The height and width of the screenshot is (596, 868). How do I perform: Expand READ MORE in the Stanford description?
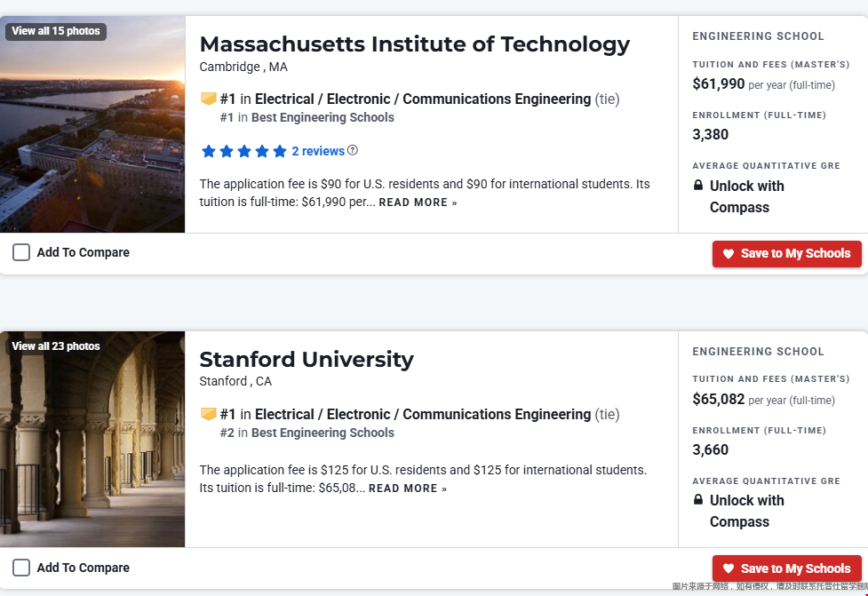click(x=408, y=489)
